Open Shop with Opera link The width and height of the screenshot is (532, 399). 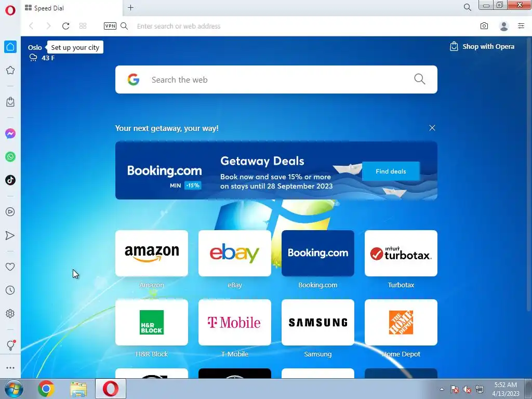click(482, 46)
